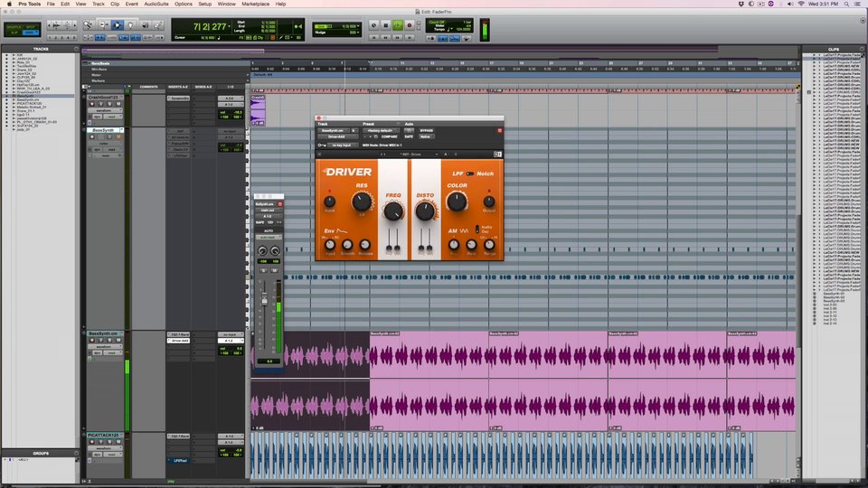Open the Marketplace menu
The height and width of the screenshot is (488, 868).
click(255, 4)
